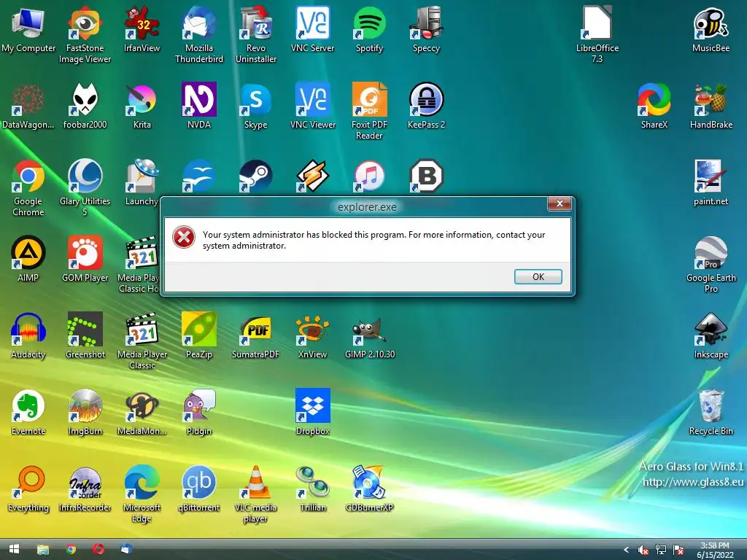The image size is (747, 560).
Task: Select the MediaMonkey shortcut icon
Action: click(x=142, y=413)
